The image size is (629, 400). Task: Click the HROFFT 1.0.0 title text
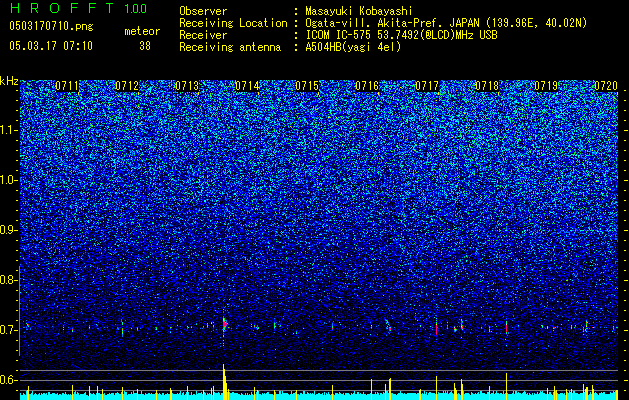pos(78,8)
